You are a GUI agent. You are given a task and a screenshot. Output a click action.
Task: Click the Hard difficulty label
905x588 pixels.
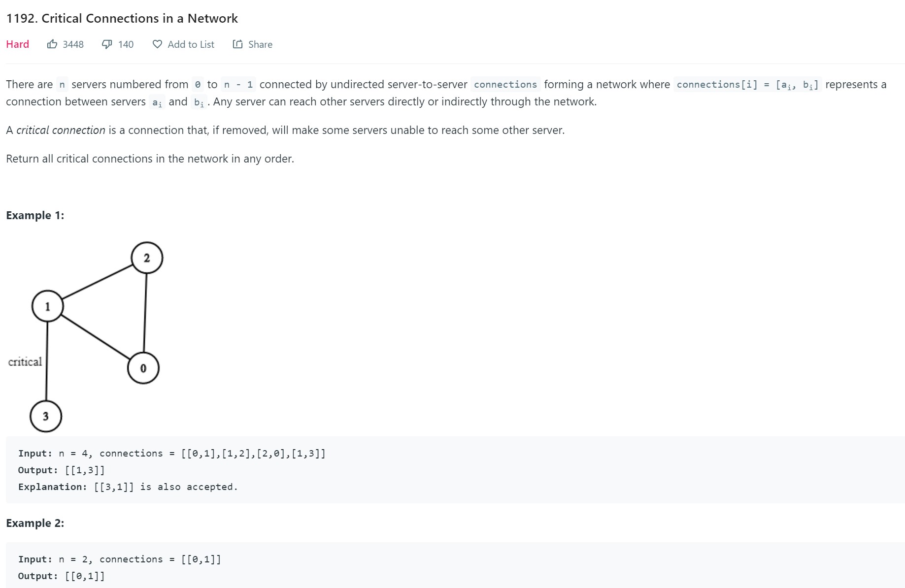coord(17,44)
